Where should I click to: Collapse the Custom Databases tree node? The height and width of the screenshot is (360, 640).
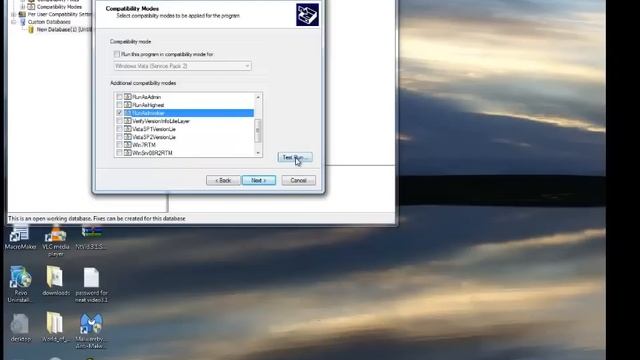[x=13, y=22]
